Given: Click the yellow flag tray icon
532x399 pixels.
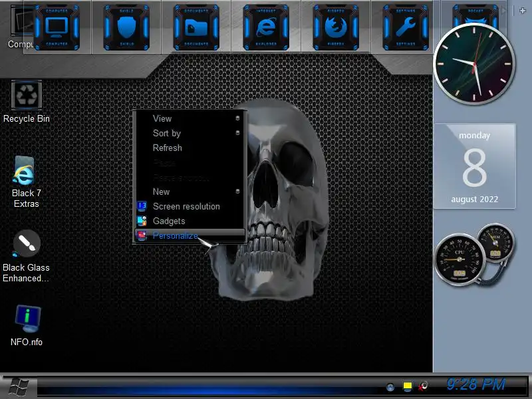Looking at the screenshot, I should coord(407,386).
